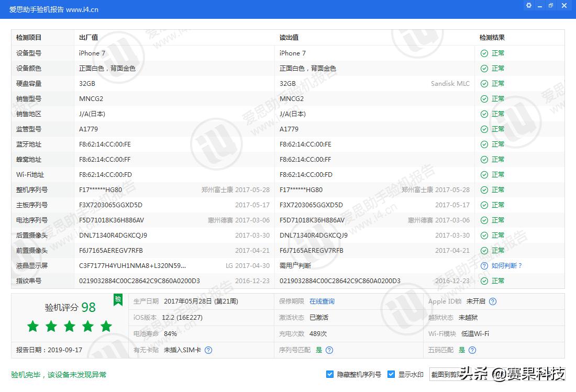Open the settings gear in the title bar

[528, 5]
